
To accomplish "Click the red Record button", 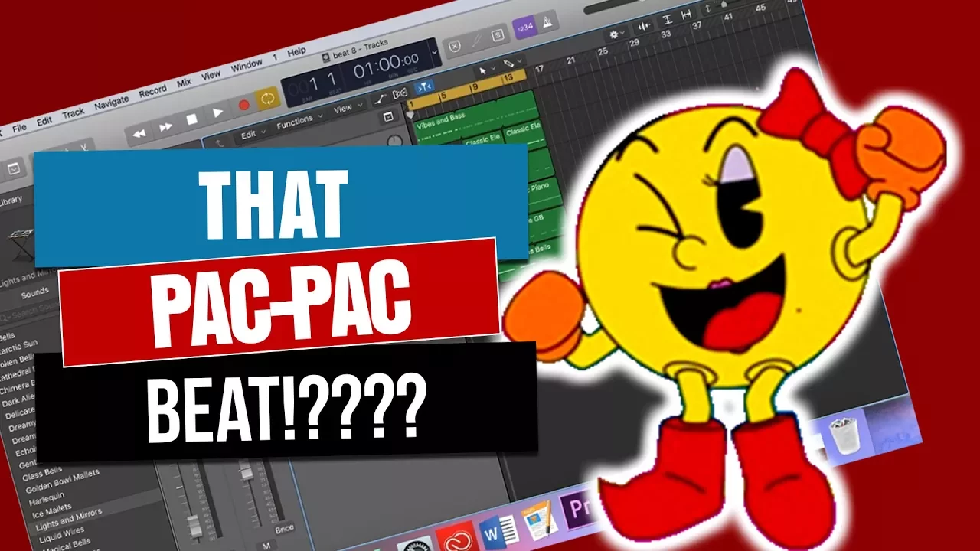I will (244, 106).
